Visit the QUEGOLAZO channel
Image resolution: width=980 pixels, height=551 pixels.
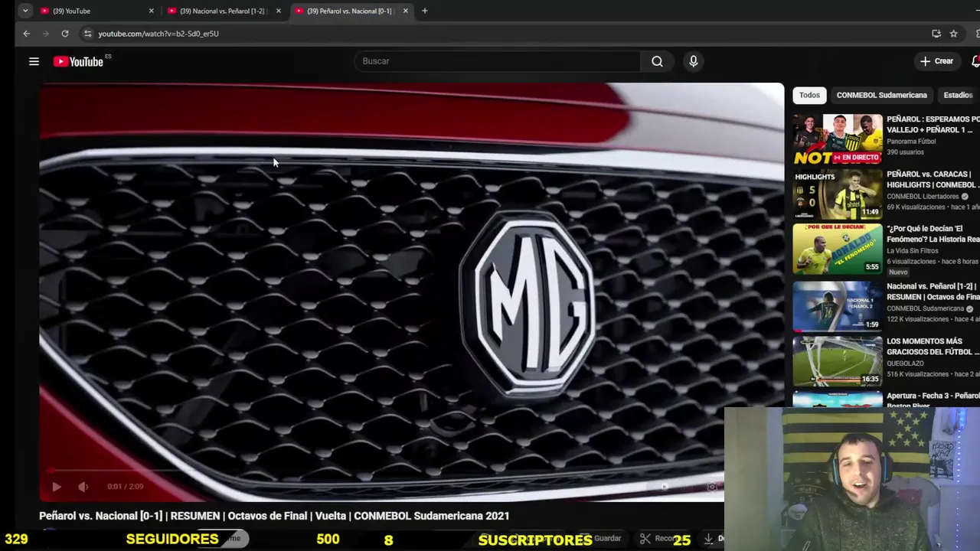point(905,364)
